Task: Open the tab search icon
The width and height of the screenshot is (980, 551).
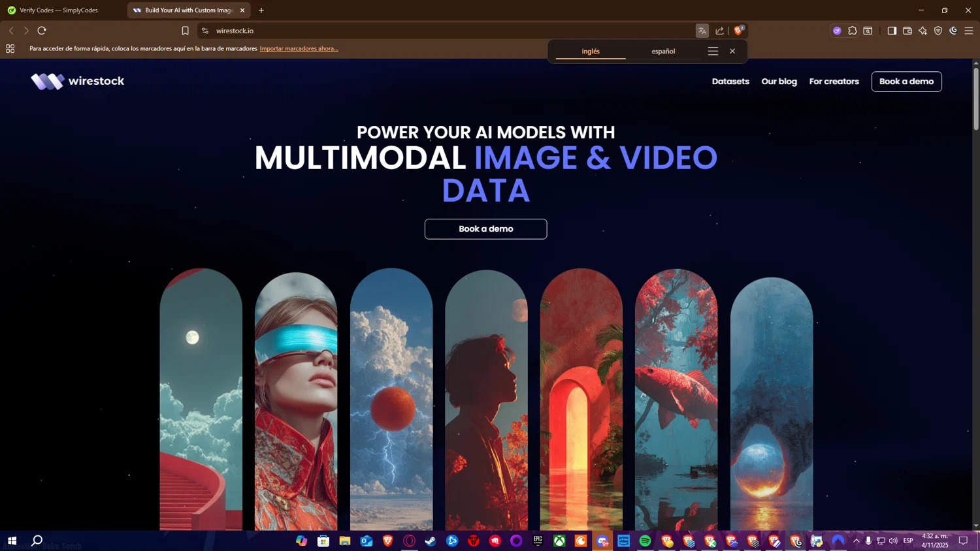Action: [868, 31]
